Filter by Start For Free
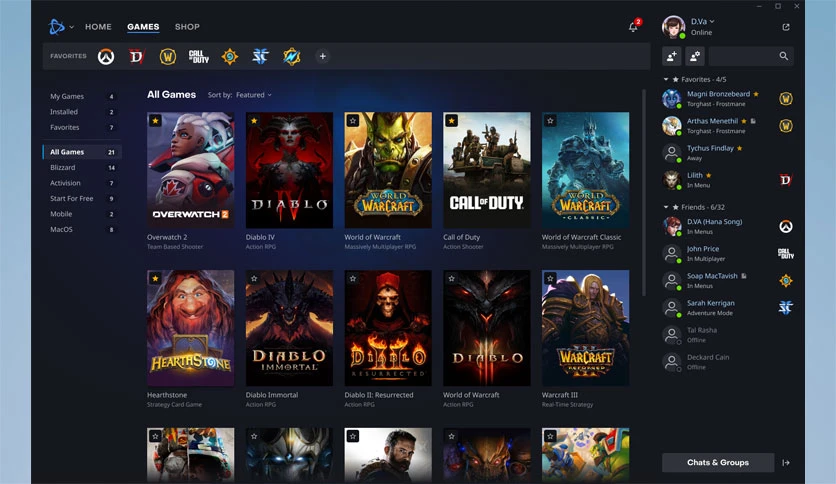 (82, 198)
